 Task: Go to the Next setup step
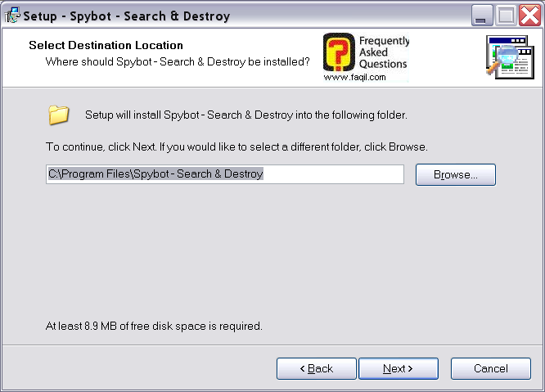point(399,368)
